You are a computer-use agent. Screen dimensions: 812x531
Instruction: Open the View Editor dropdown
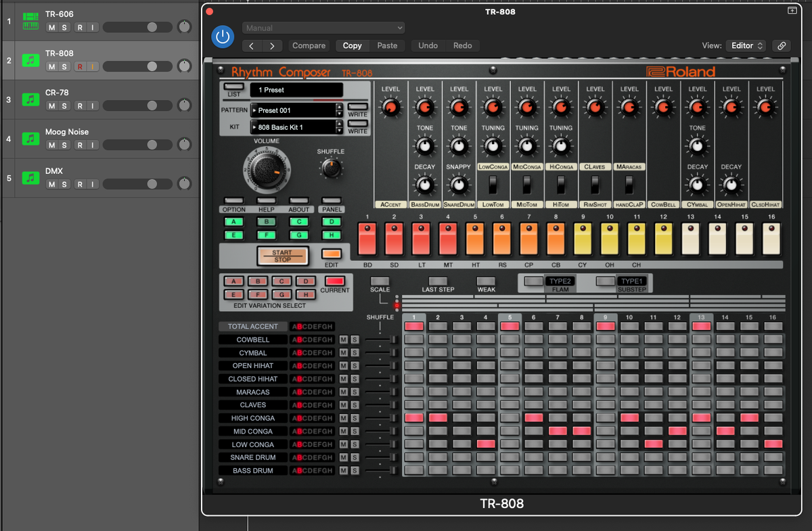pyautogui.click(x=746, y=45)
